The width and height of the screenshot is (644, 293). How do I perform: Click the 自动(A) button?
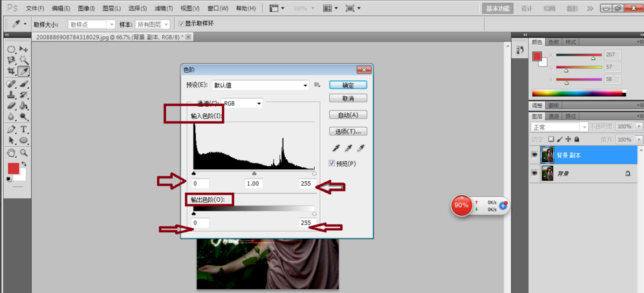tap(349, 114)
